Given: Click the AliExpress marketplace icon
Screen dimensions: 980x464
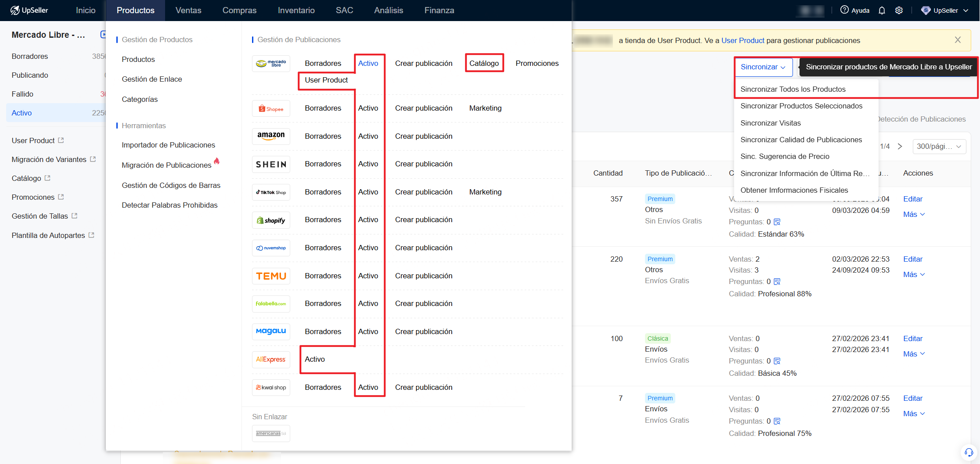Looking at the screenshot, I should tap(271, 359).
